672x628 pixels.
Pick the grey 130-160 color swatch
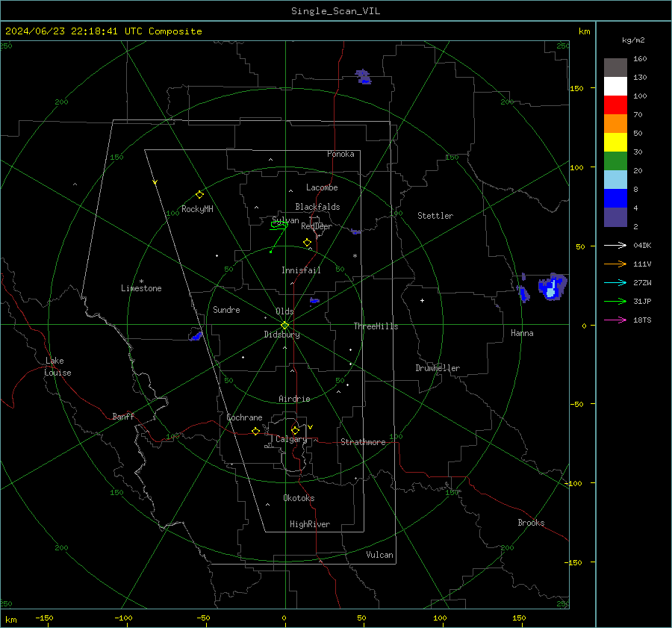click(x=615, y=68)
